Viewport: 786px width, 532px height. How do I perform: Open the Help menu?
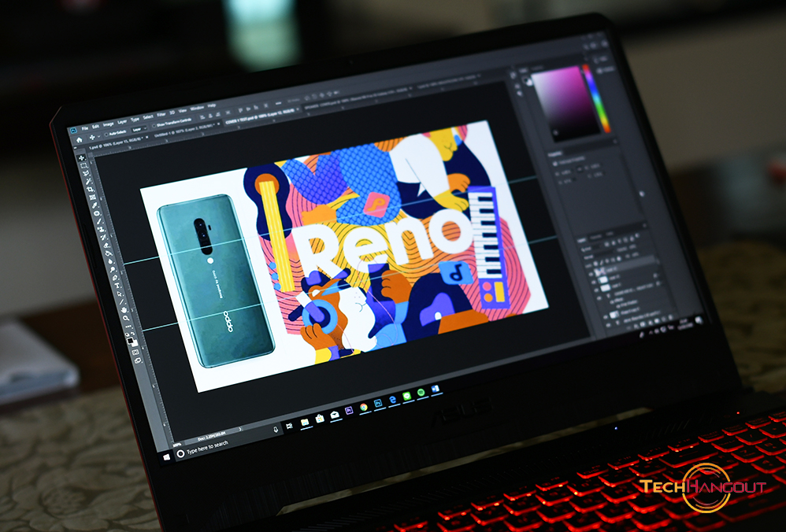tap(212, 105)
